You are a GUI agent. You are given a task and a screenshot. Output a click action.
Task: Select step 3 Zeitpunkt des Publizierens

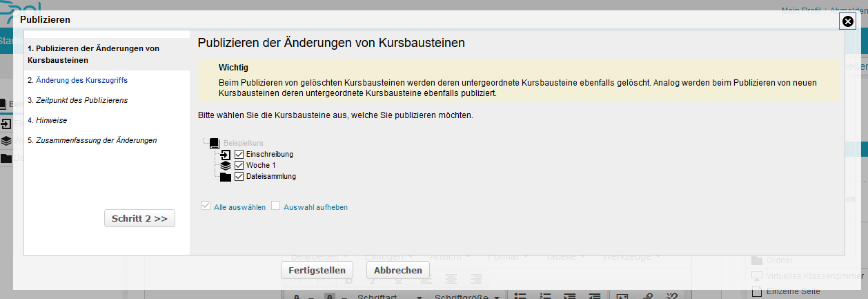77,100
